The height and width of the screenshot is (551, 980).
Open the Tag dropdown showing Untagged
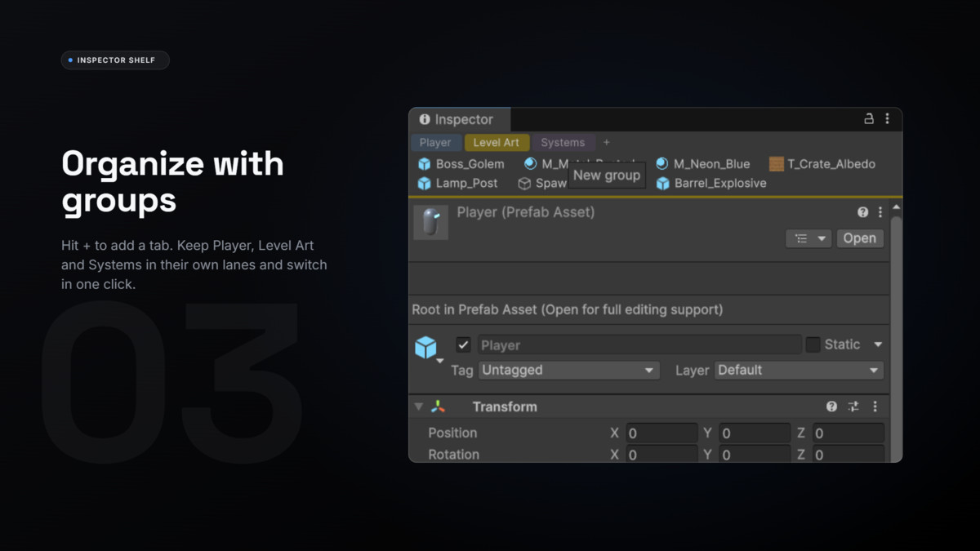(568, 371)
